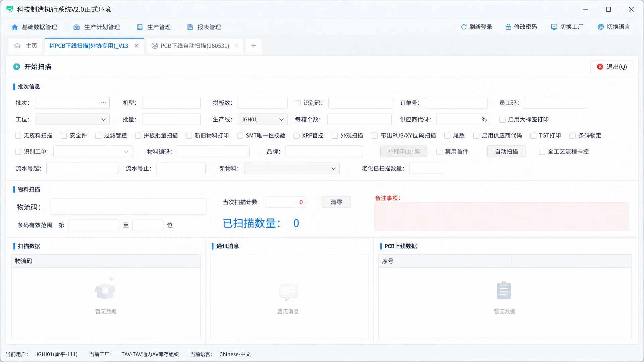Open the 新物料 dropdown
644x362 pixels.
292,168
